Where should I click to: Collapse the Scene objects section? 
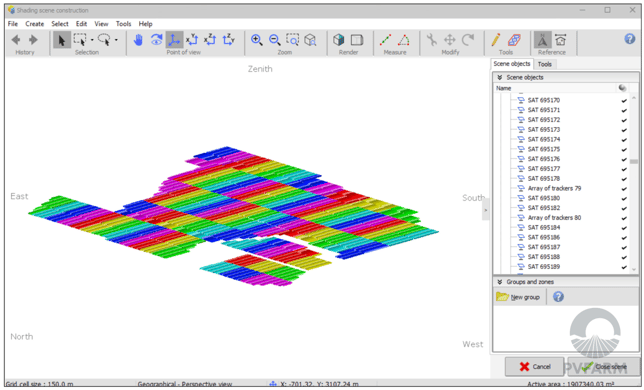click(x=499, y=77)
